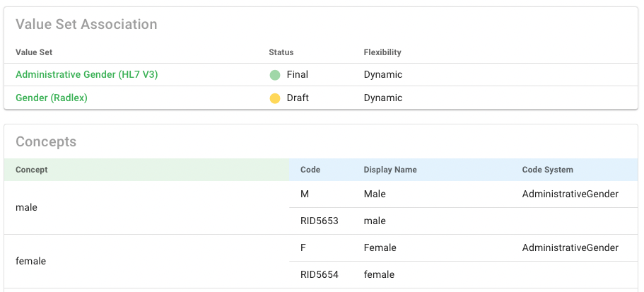Image resolution: width=644 pixels, height=292 pixels.
Task: Click the Concept column header
Action: point(32,170)
